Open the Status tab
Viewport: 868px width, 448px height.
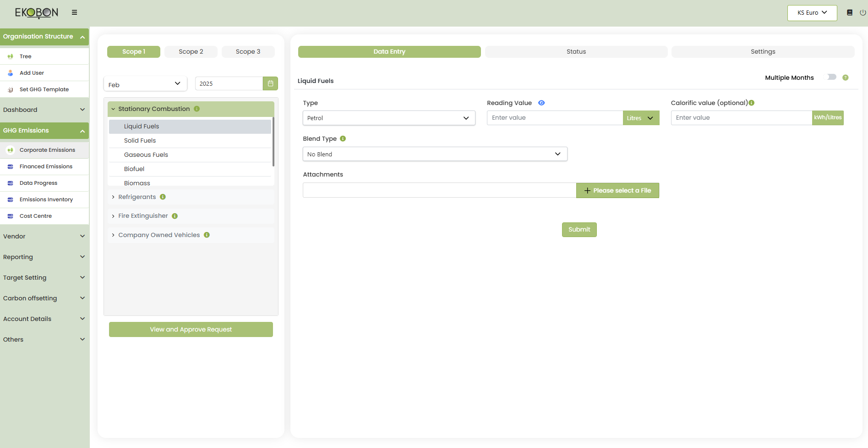(576, 52)
